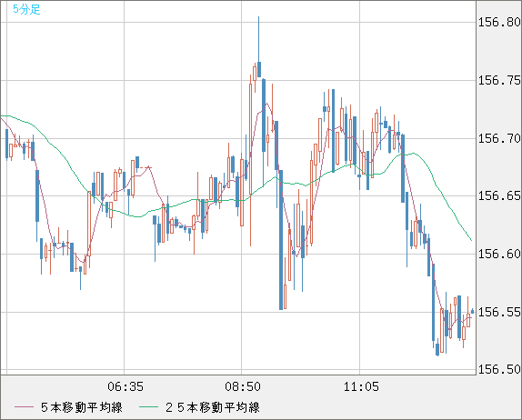Click the purple 5-period average legend line
522x420 pixels.
[x=24, y=407]
